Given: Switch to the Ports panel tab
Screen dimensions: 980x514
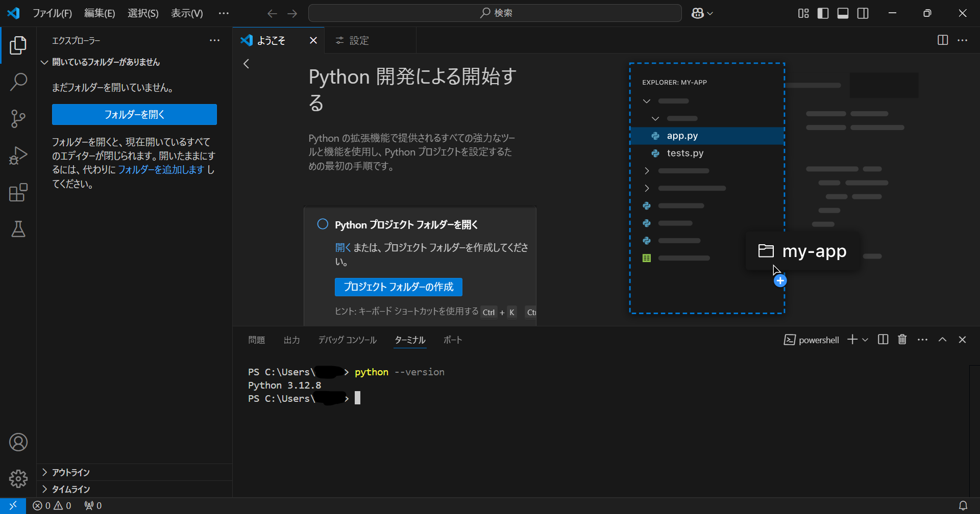Looking at the screenshot, I should (453, 340).
